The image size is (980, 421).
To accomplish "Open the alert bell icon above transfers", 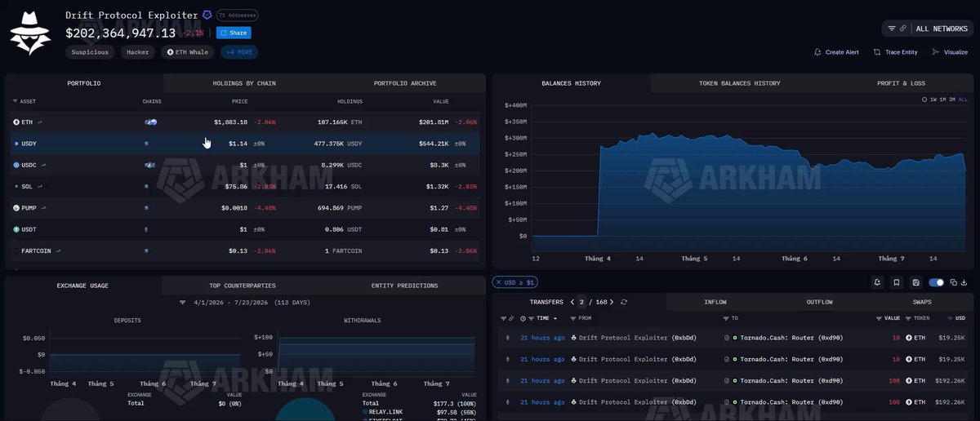I will (877, 282).
